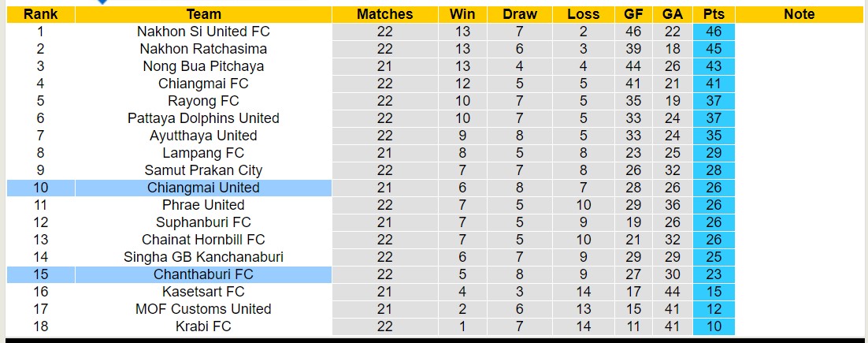Open Pattaya Dolphins United team

click(203, 118)
